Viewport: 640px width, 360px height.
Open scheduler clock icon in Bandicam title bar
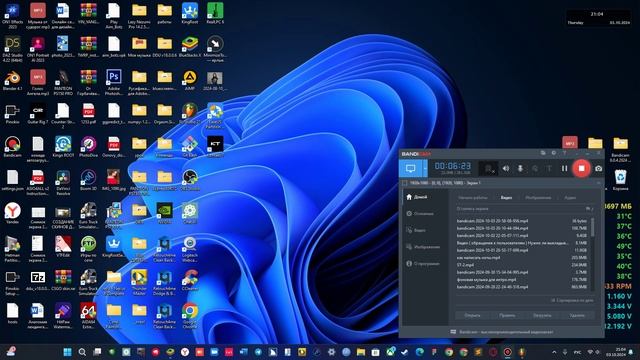coord(553,153)
